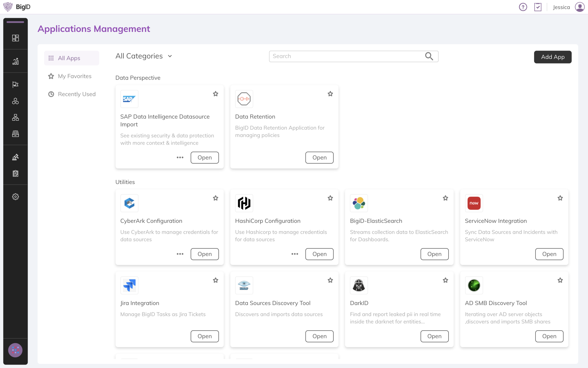Click the BigiD-ElasticSearch app logo thumbnail

coord(359,203)
